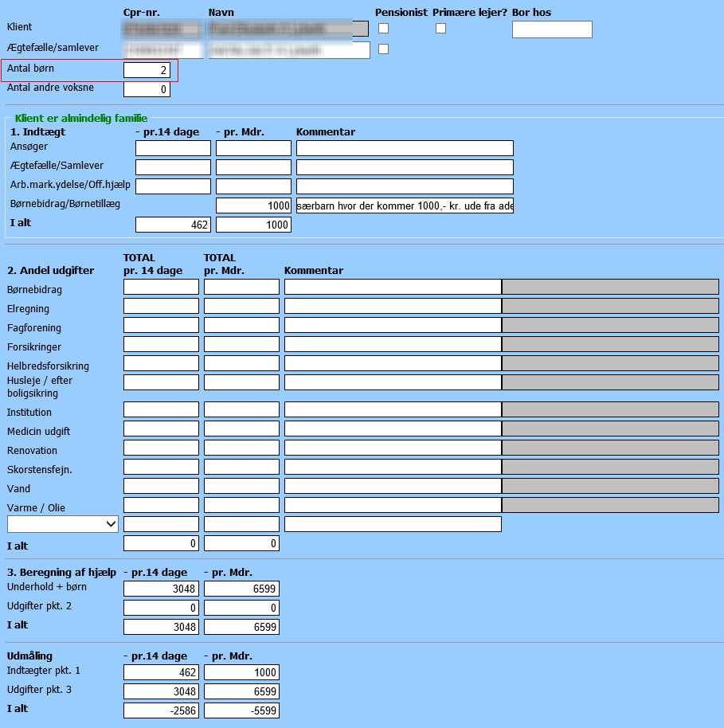
Task: Click Indtægter pkt. 1 pr. Mdr. field 1000
Action: pyautogui.click(x=241, y=672)
